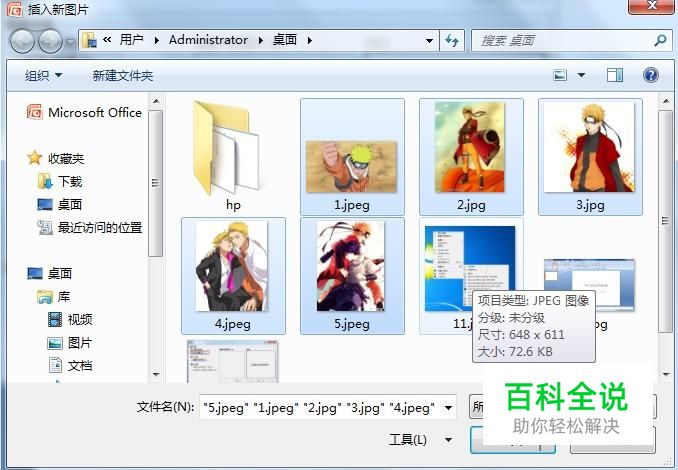Open the 工具(L) menu
Viewport: 678px width, 470px height.
(408, 440)
